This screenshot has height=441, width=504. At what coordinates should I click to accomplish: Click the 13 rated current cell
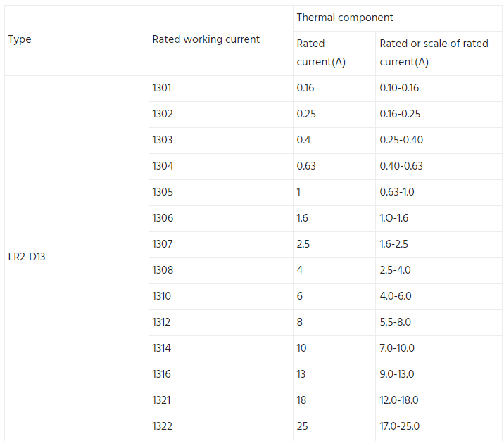334,375
